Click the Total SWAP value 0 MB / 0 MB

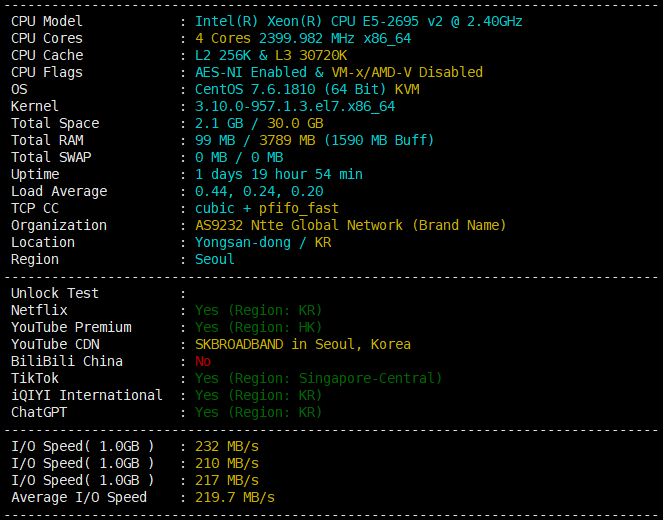pyautogui.click(x=239, y=157)
